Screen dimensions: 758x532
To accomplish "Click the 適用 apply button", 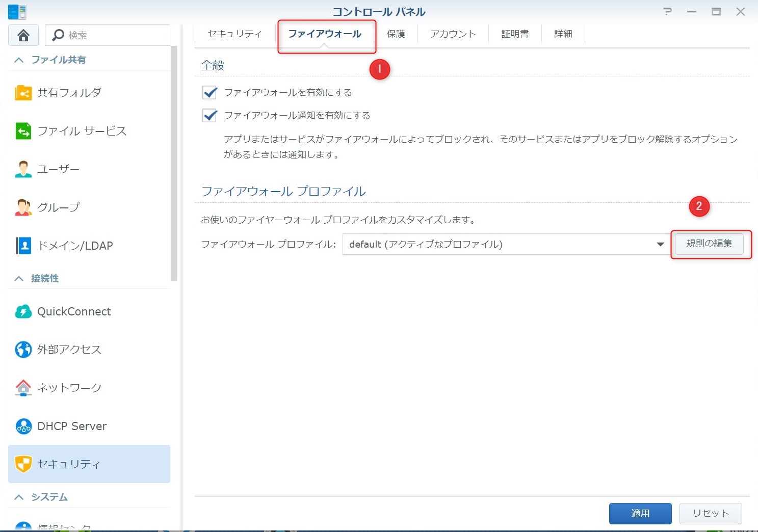I will pos(640,513).
